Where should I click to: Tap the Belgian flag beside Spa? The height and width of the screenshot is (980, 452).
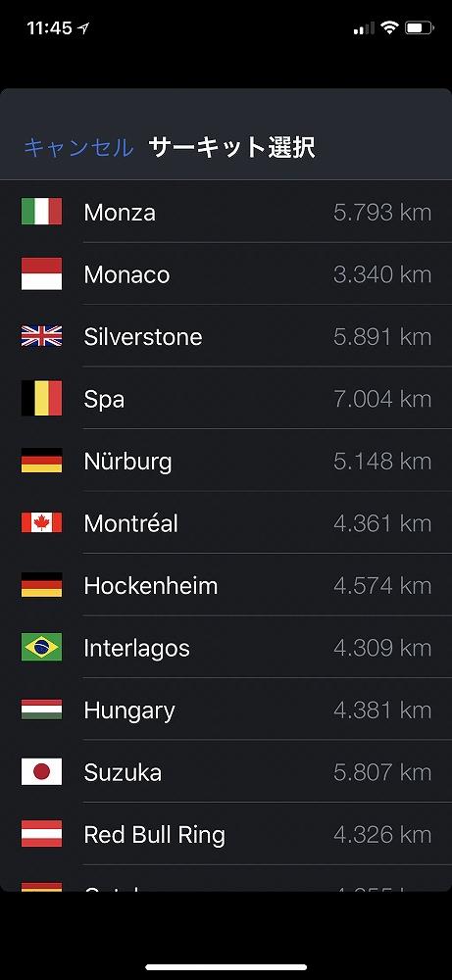[41, 398]
